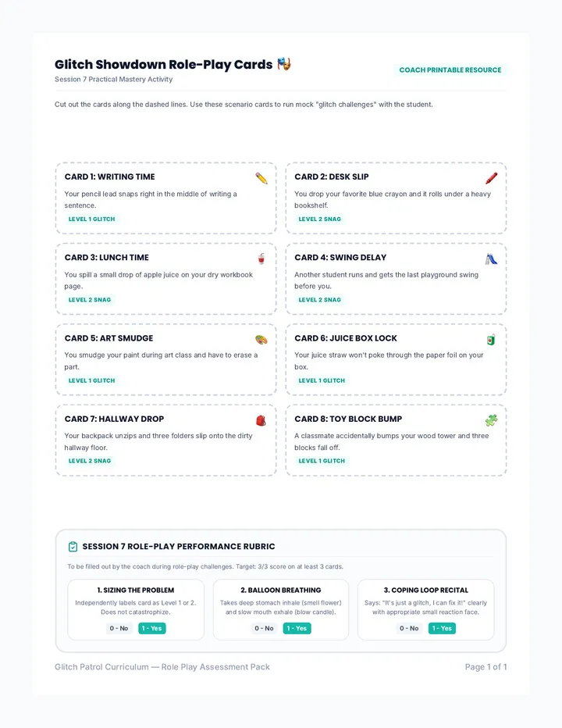
Task: Click the pencil icon on Card 1
Action: [x=261, y=178]
